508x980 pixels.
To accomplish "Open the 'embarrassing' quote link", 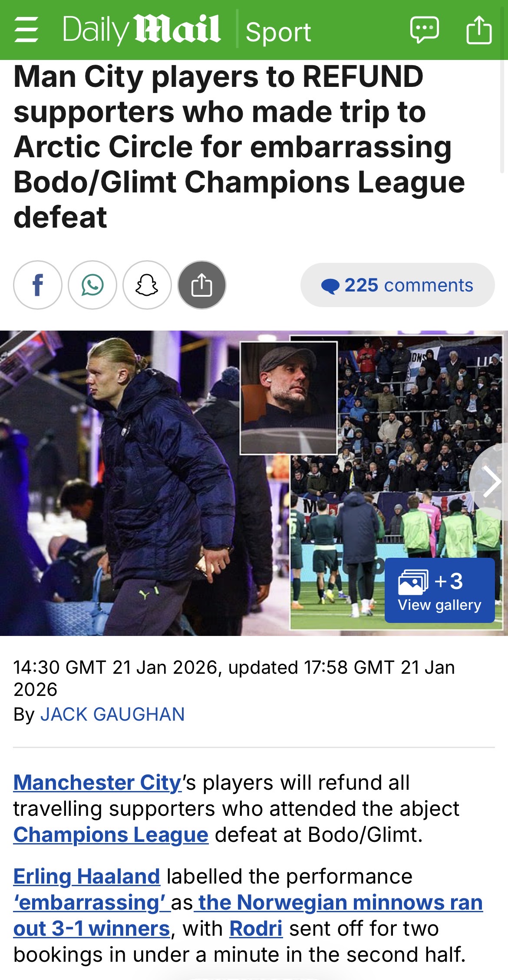I will pos(89,902).
